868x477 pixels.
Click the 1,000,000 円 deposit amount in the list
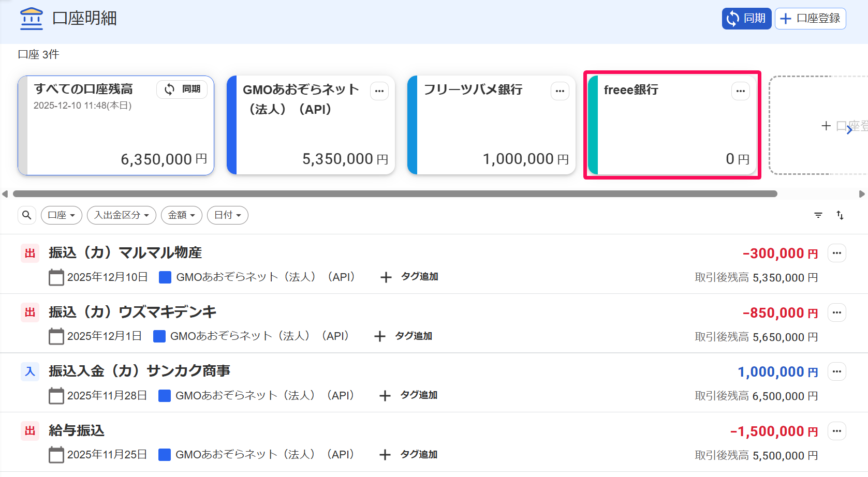click(778, 372)
